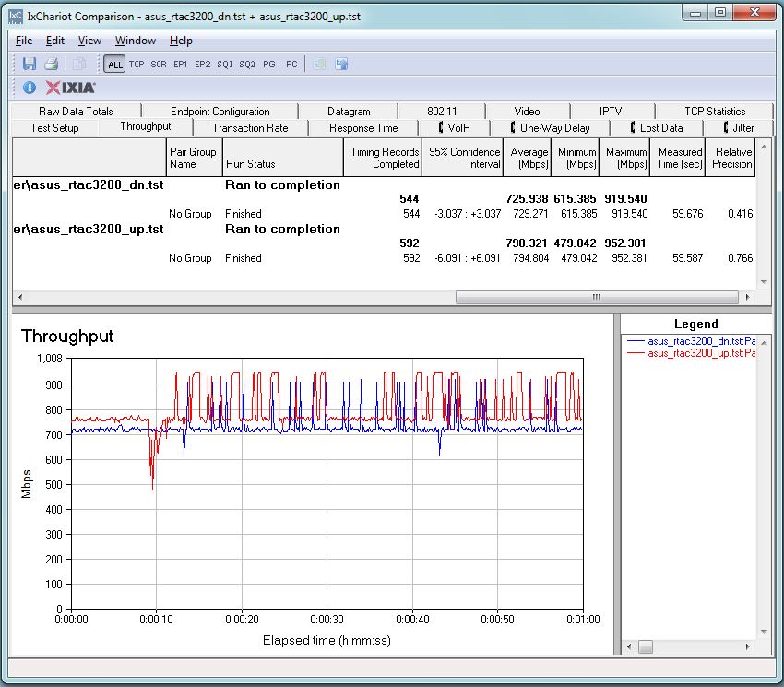Image resolution: width=784 pixels, height=687 pixels.
Task: Select the blue asus_rtac3200_dn legend entry
Action: tap(692, 341)
